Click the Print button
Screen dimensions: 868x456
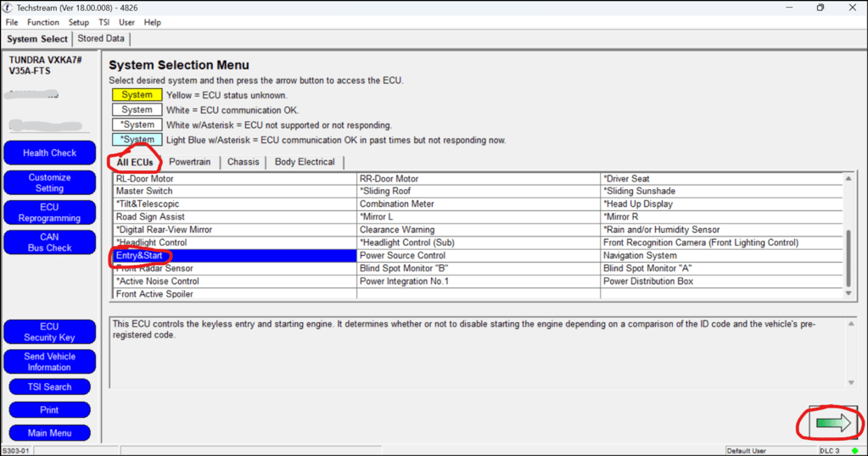click(50, 410)
